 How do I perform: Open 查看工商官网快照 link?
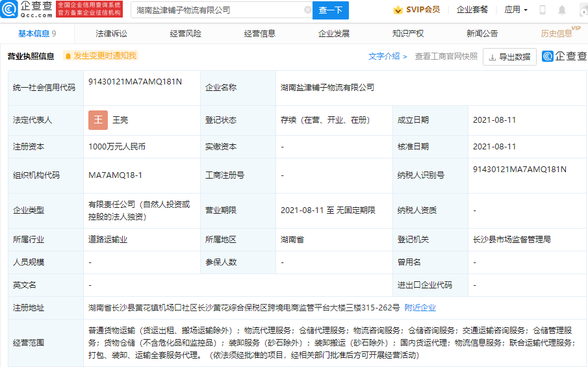coord(446,57)
